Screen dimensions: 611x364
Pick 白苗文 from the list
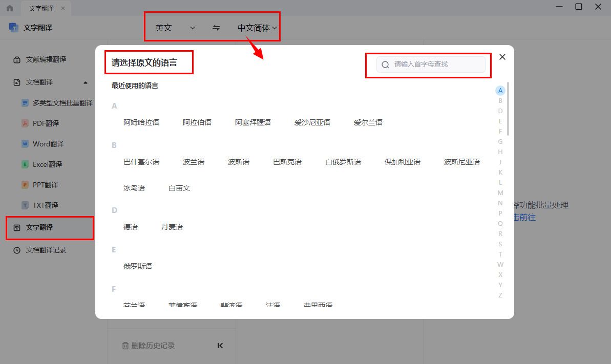tap(179, 188)
